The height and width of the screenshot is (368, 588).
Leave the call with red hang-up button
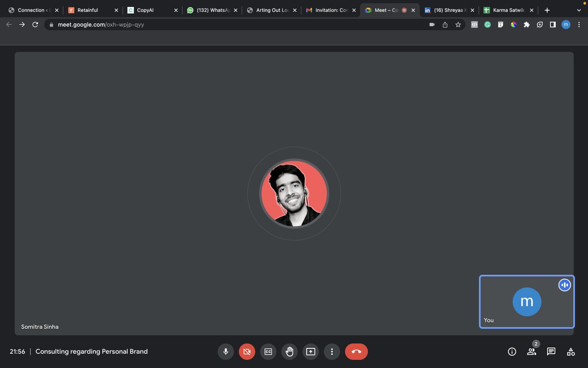coord(356,351)
